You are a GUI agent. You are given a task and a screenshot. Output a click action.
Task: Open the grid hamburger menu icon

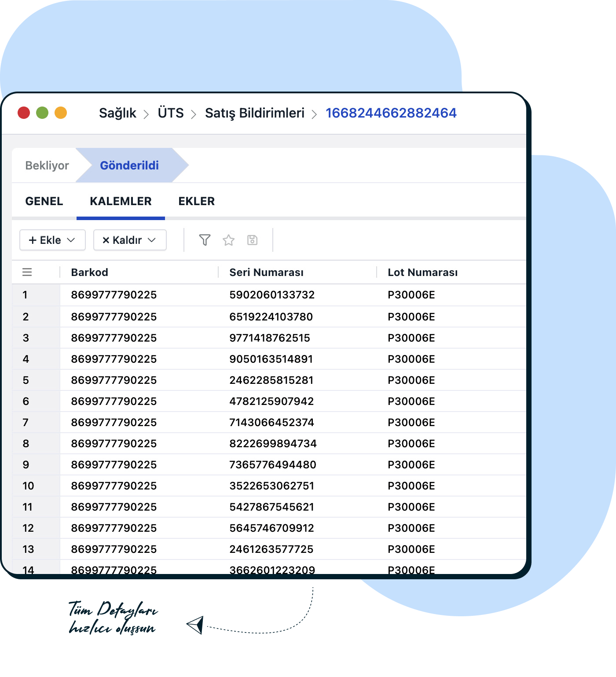click(27, 272)
